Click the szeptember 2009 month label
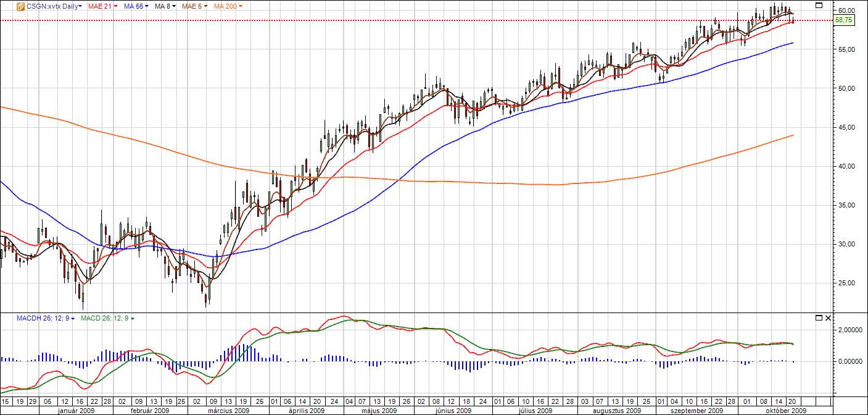This screenshot has width=868, height=415. 697,411
